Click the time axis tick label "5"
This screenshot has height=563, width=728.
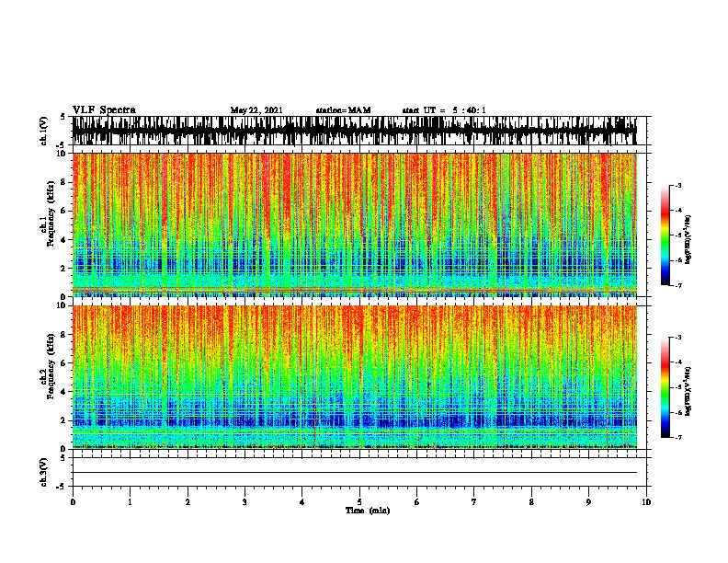pos(359,502)
